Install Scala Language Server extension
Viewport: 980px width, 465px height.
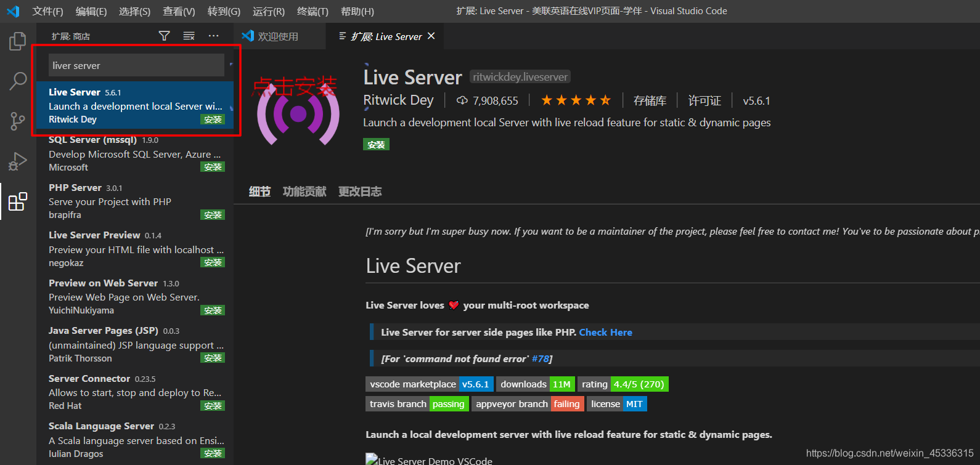pyautogui.click(x=213, y=453)
